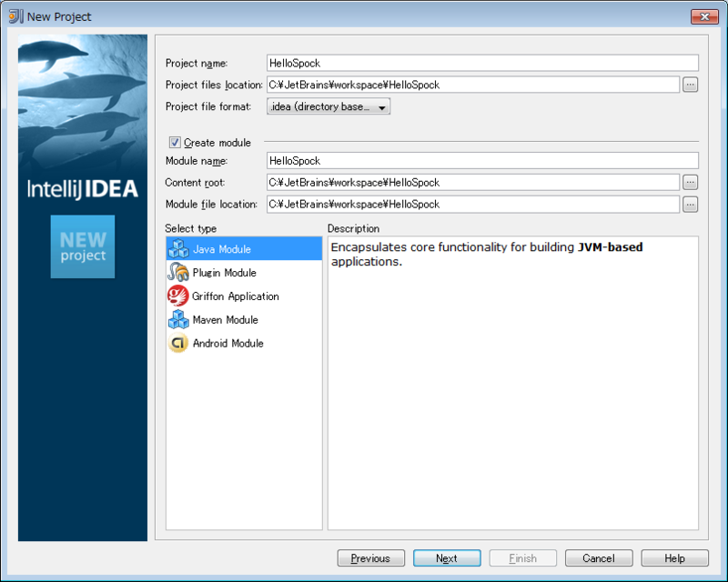Focus the Module name field
This screenshot has width=728, height=582.
(x=482, y=161)
